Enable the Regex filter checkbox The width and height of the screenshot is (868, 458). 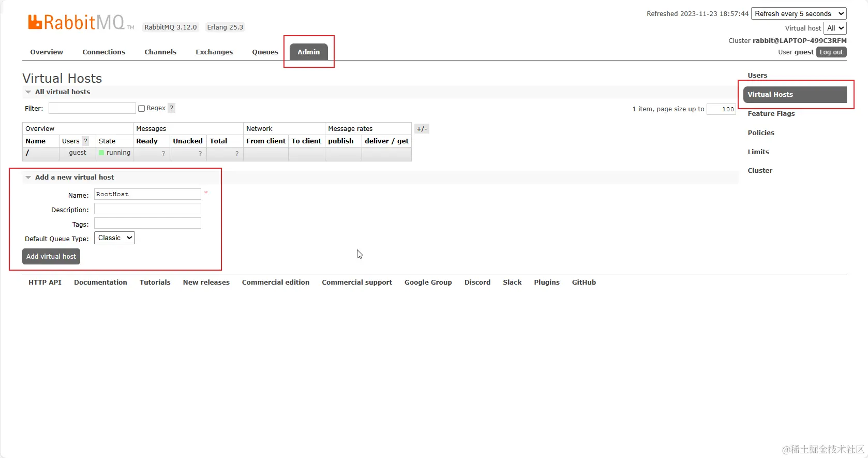click(141, 108)
